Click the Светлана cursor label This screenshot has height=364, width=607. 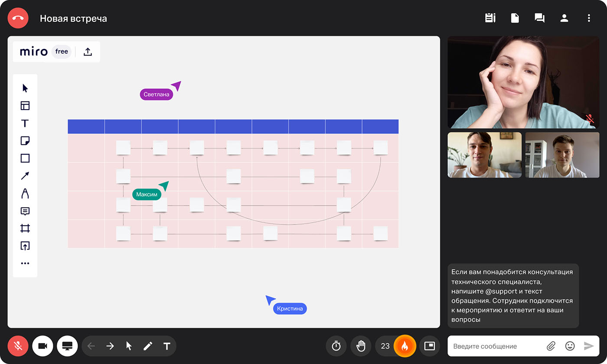[156, 94]
